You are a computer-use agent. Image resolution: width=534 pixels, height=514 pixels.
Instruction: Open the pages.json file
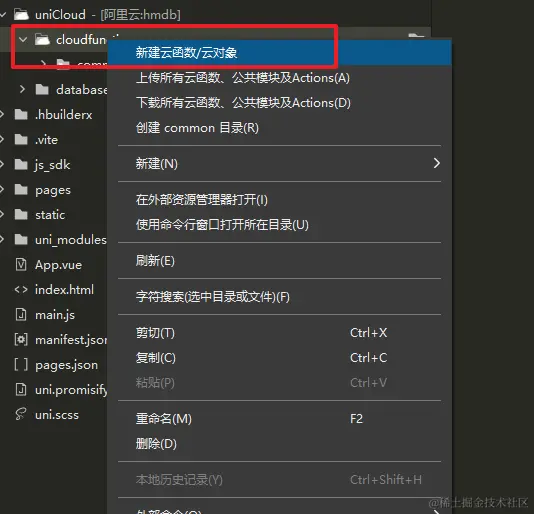[67, 365]
